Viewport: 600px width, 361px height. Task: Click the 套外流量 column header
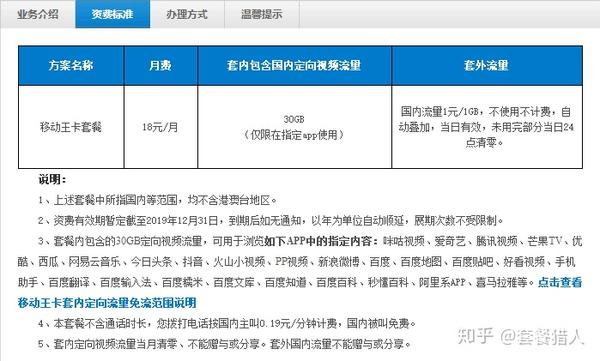[x=487, y=65]
